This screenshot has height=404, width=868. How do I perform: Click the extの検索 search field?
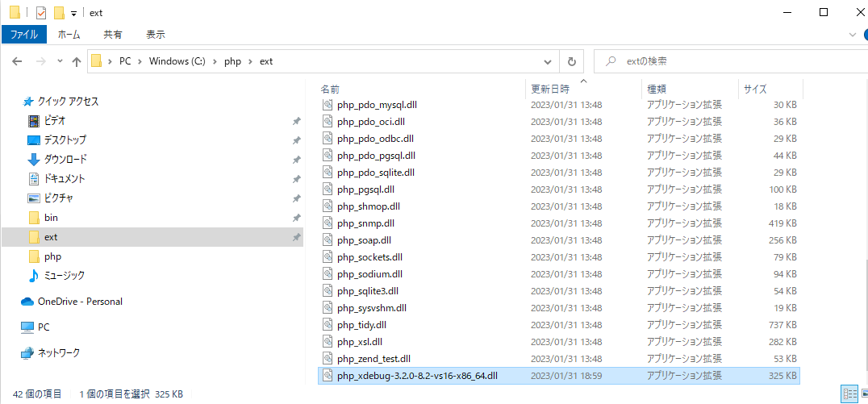pyautogui.click(x=731, y=60)
